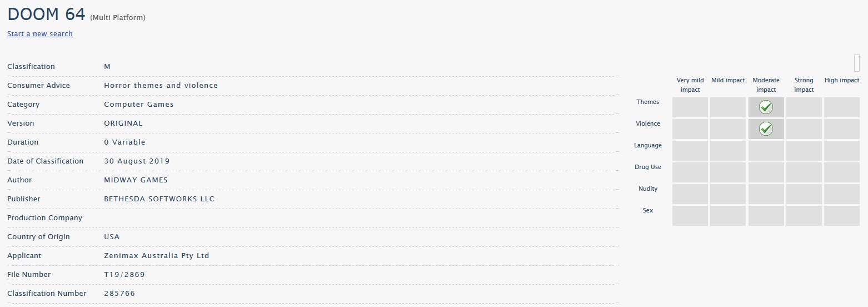Click the Horror themes and violence advice

(161, 86)
